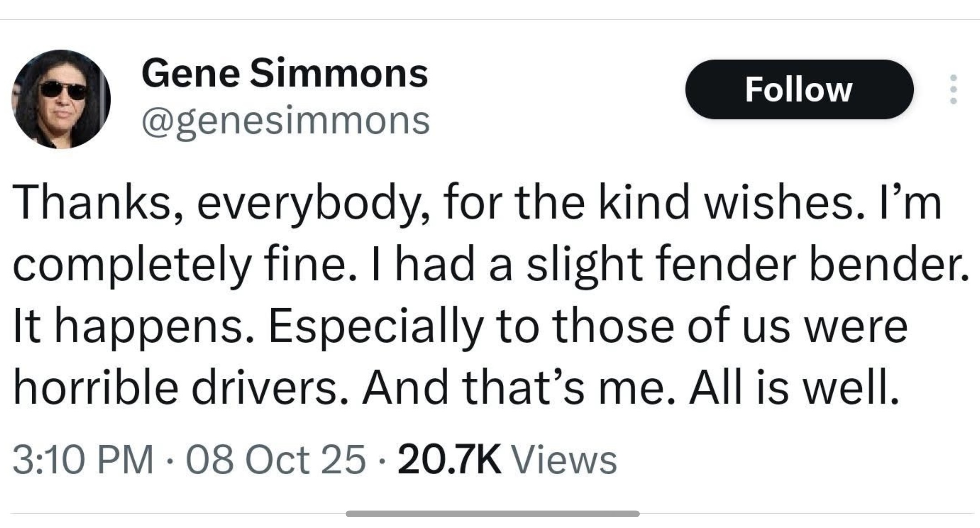Click the sentence "And that's me."
The height and width of the screenshot is (528, 980).
point(518,387)
